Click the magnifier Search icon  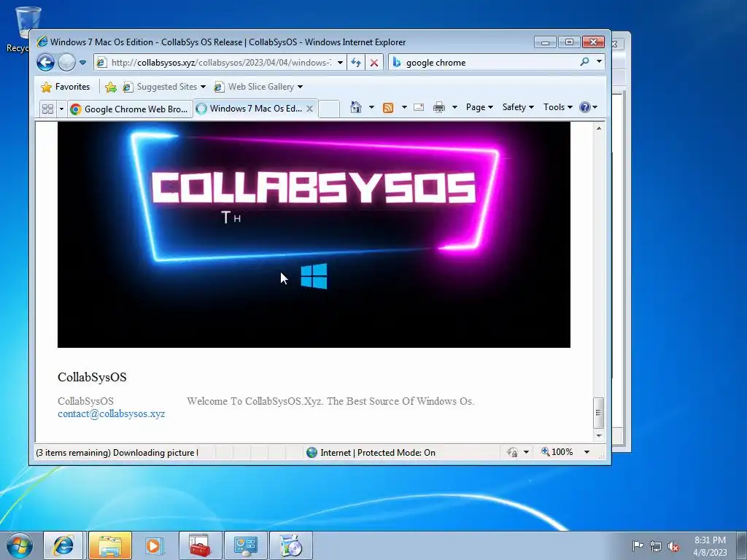click(x=584, y=62)
